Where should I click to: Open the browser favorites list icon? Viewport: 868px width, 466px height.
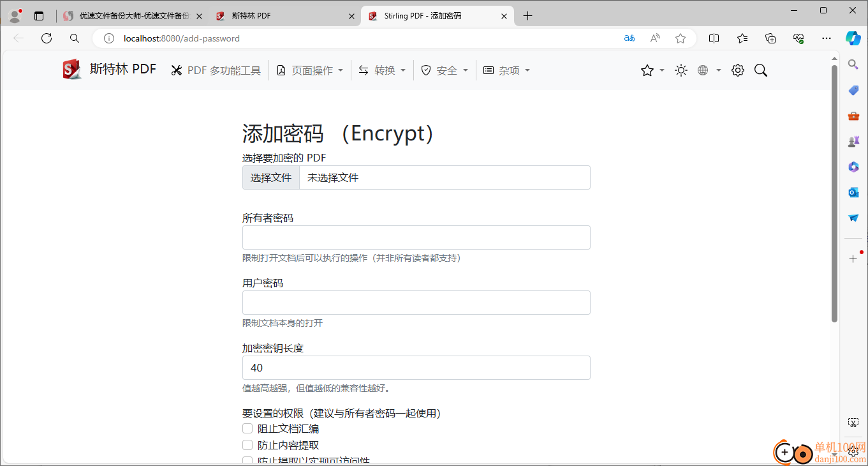pos(742,38)
